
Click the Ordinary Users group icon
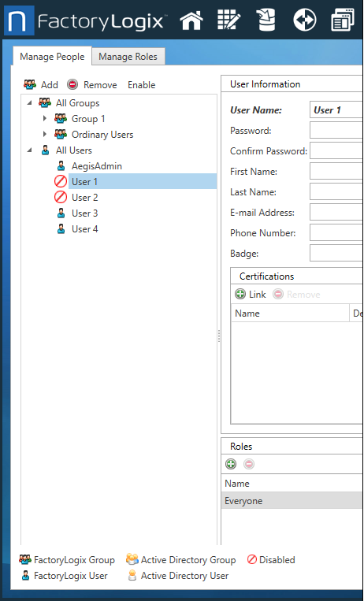(x=61, y=134)
